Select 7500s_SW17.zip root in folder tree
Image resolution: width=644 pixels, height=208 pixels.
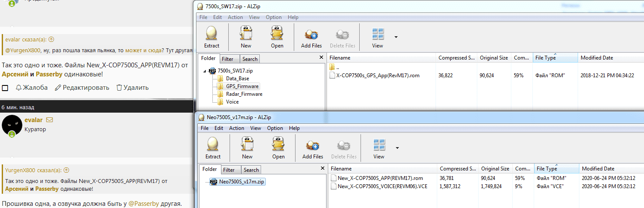tap(235, 71)
